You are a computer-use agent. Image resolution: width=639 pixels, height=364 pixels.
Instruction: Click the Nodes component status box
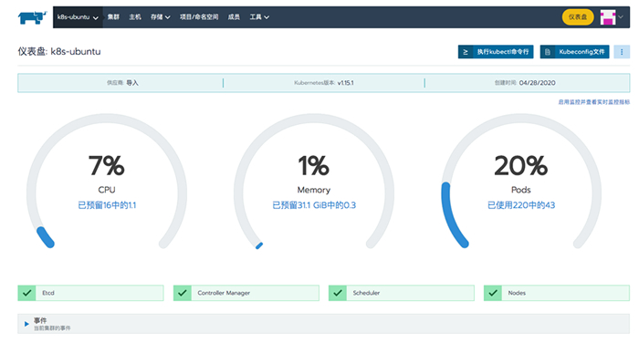(557, 293)
